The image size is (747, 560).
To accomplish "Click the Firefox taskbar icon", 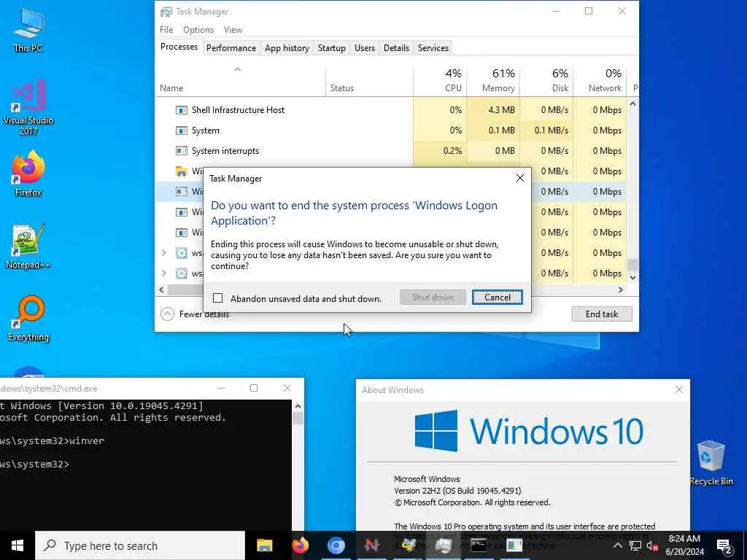I will [x=300, y=545].
